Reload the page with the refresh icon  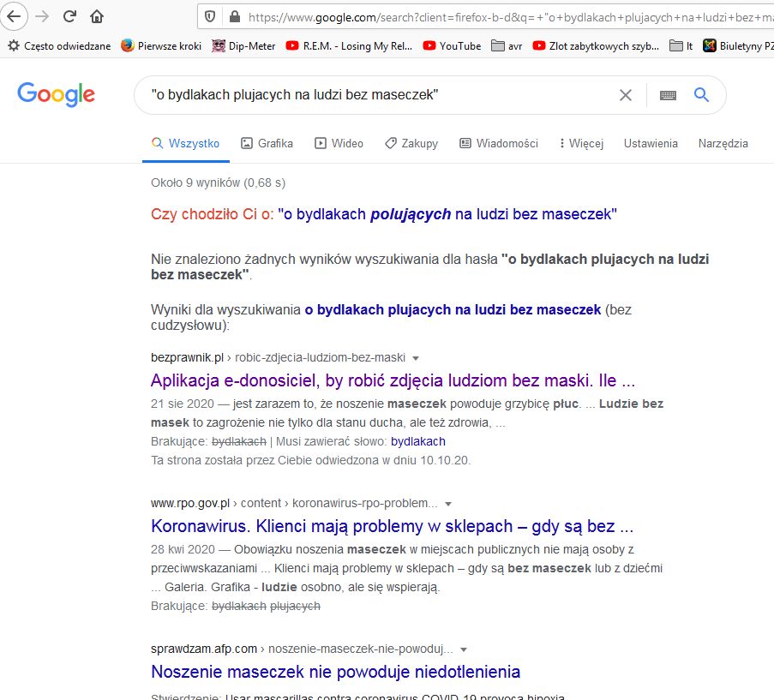[69, 17]
